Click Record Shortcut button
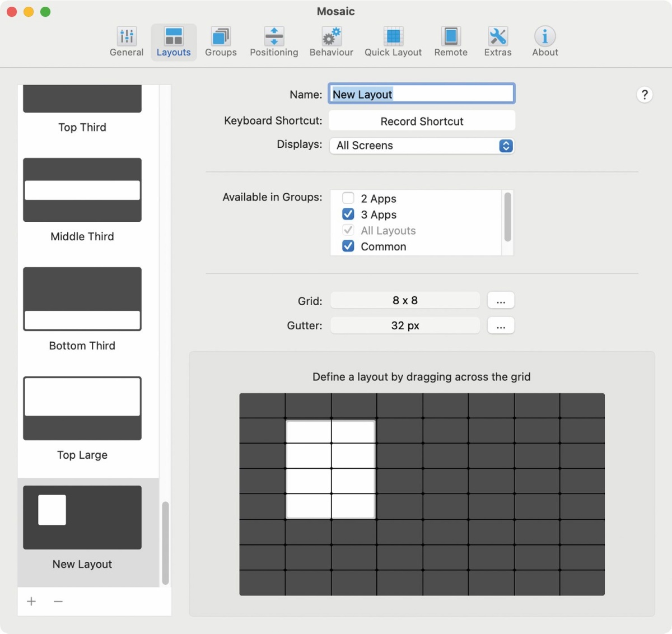 [x=422, y=121]
